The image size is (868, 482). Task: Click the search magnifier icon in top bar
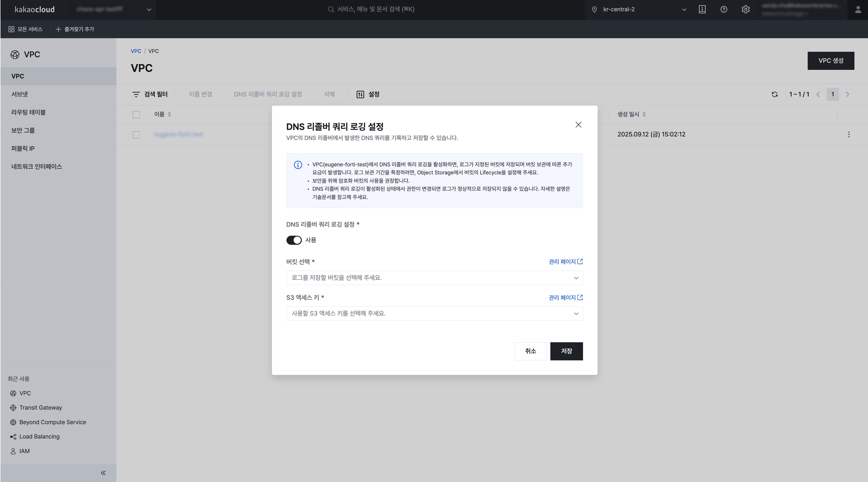point(331,9)
